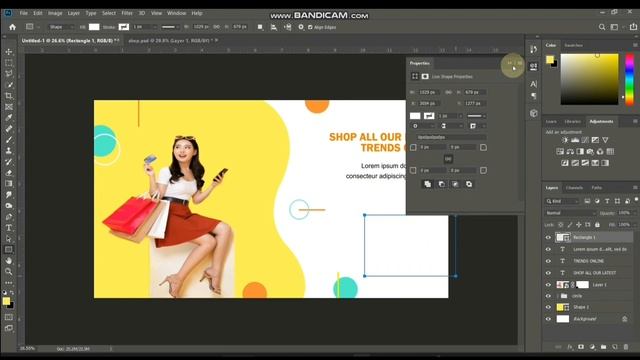Open layer style fx menu
The height and width of the screenshot is (360, 640).
click(x=570, y=347)
